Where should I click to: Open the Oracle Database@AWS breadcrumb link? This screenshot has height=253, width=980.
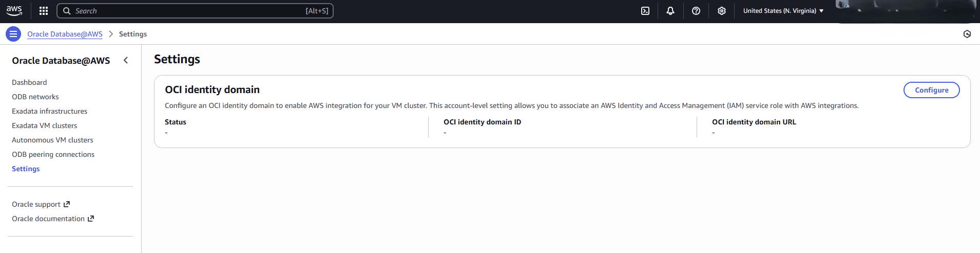[65, 34]
